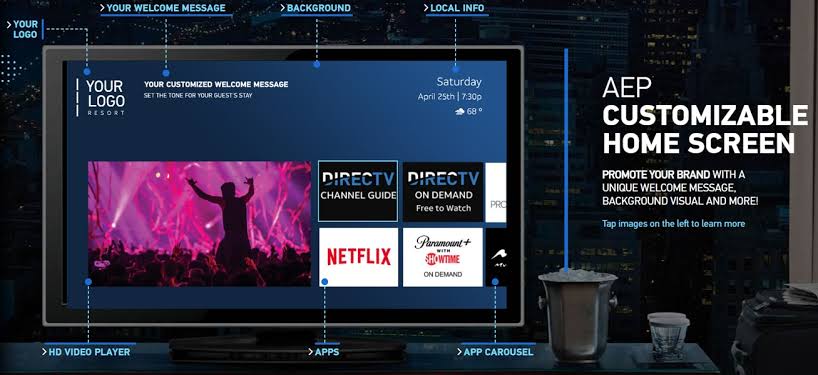The height and width of the screenshot is (375, 818).
Task: Select the APP CAROUSEL callout label
Action: 496,352
